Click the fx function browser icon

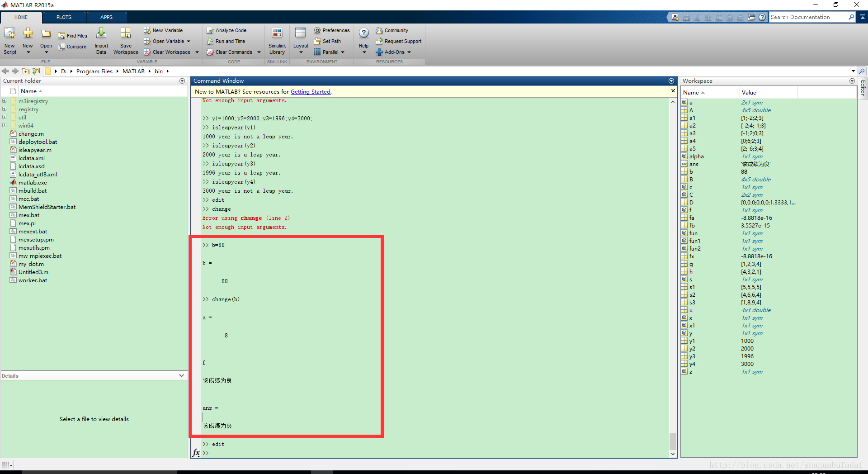click(196, 452)
